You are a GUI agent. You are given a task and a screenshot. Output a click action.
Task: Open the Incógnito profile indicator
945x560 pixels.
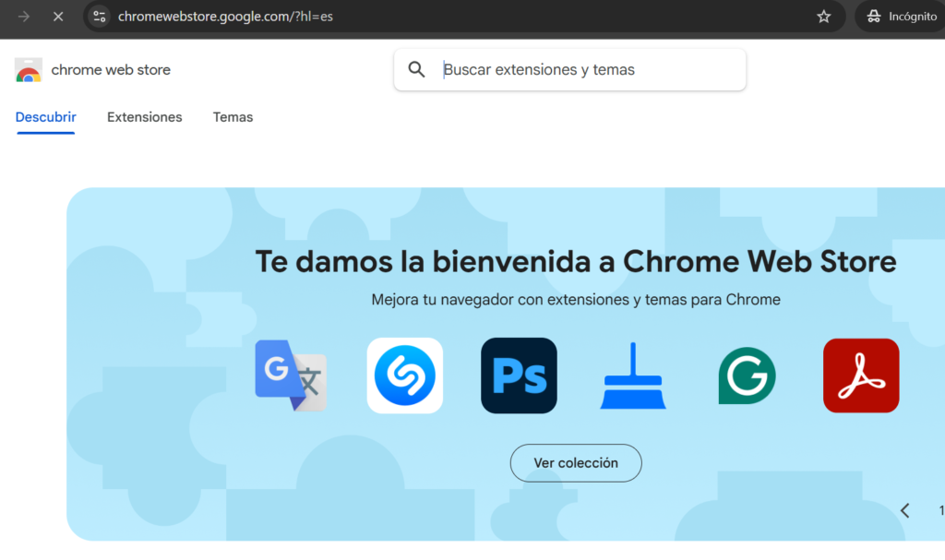point(901,17)
